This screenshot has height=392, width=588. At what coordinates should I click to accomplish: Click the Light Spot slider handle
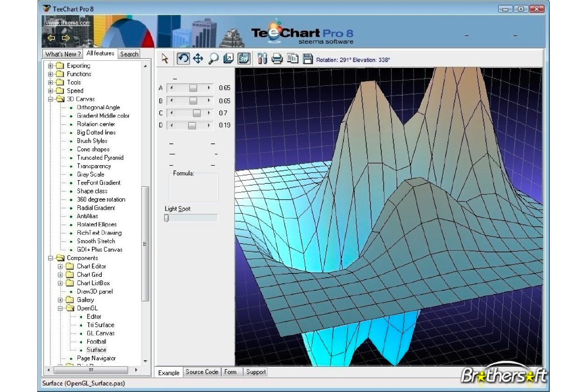coord(167,218)
